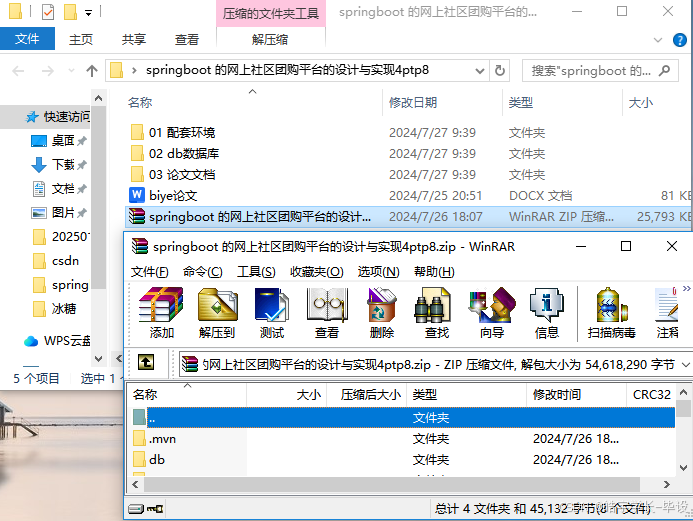This screenshot has width=693, height=521.
Task: Click the Test (测试) archive icon
Action: coord(271,312)
